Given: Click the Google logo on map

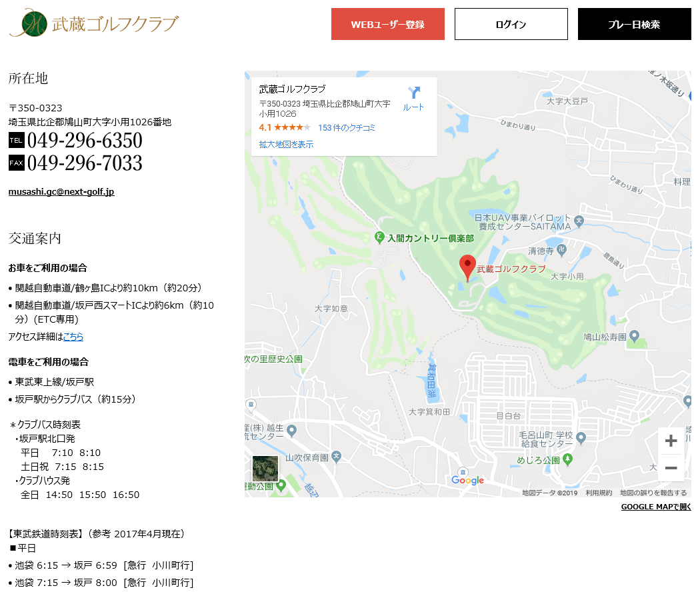Looking at the screenshot, I should (x=467, y=480).
